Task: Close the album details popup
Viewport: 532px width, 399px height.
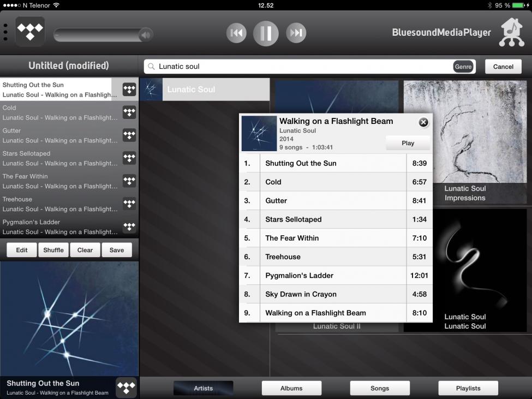Action: (423, 122)
